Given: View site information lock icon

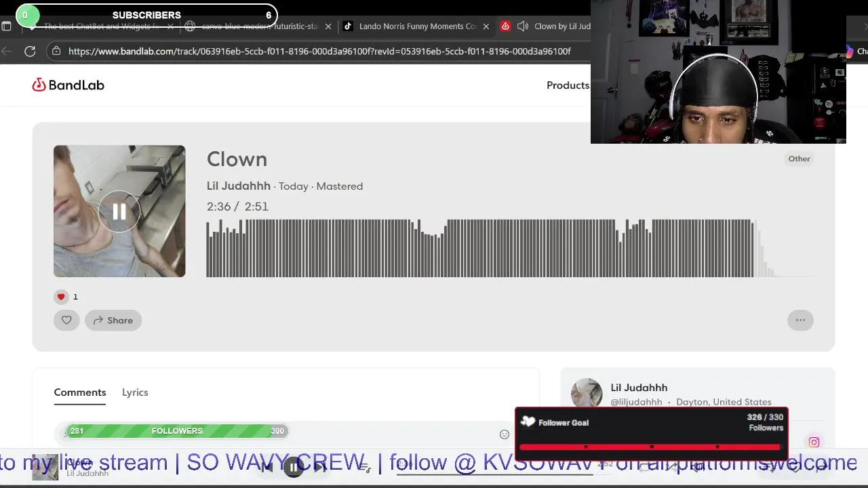Looking at the screenshot, I should pos(56,51).
